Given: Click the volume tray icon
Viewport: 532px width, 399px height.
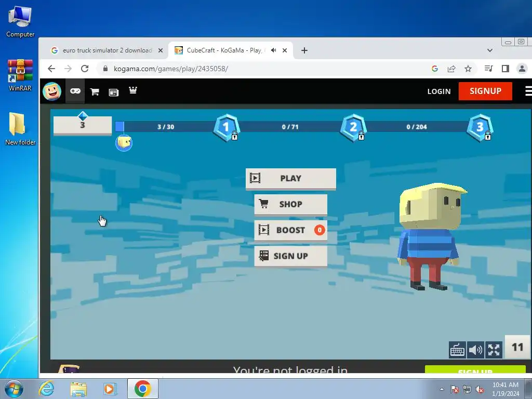Looking at the screenshot, I should [x=480, y=389].
